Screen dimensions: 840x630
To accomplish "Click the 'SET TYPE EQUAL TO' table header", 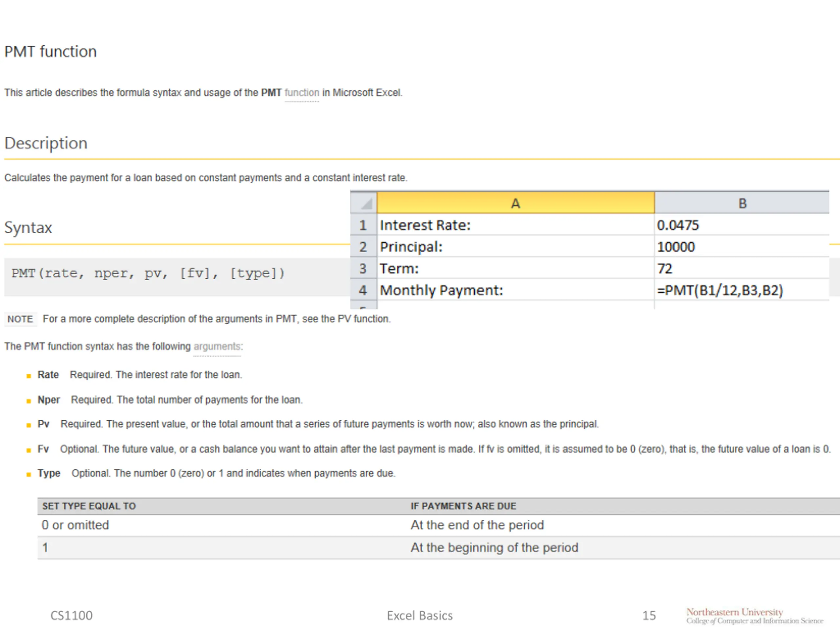I will click(89, 506).
